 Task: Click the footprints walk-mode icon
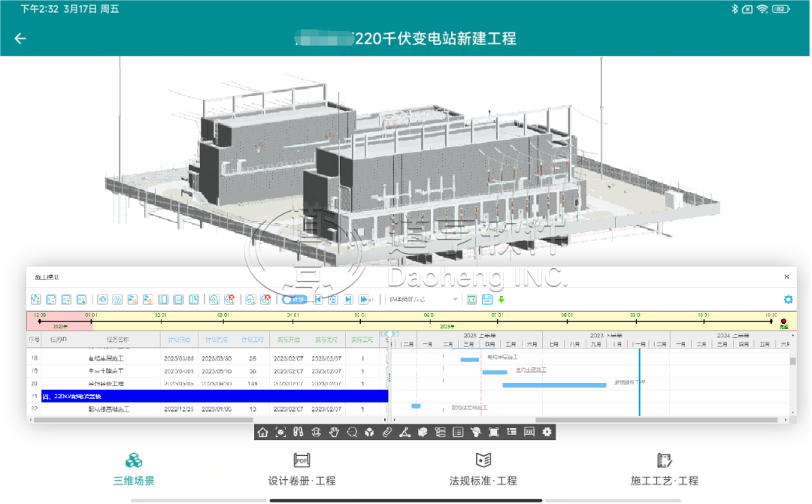click(x=298, y=432)
